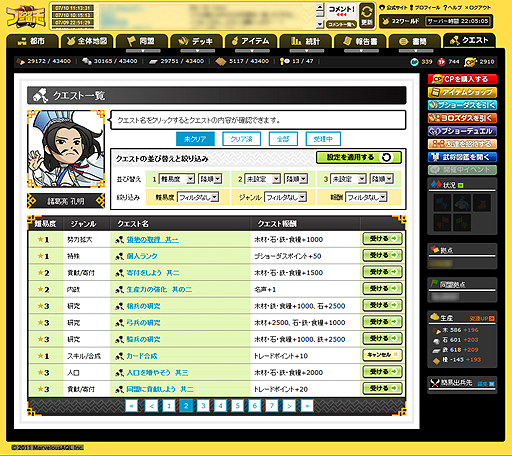Expand the ジャンル filter dropdown
This screenshot has width=512, height=456.
(285, 197)
